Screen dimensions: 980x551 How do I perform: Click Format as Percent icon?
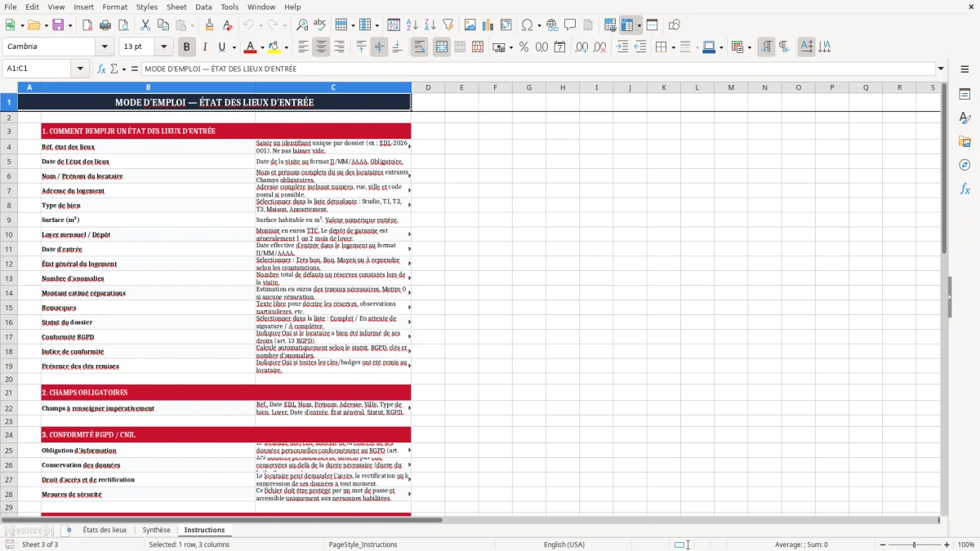coord(523,47)
